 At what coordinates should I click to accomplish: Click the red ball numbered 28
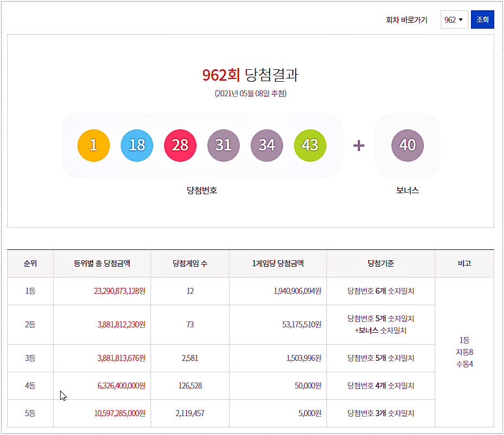tap(180, 145)
